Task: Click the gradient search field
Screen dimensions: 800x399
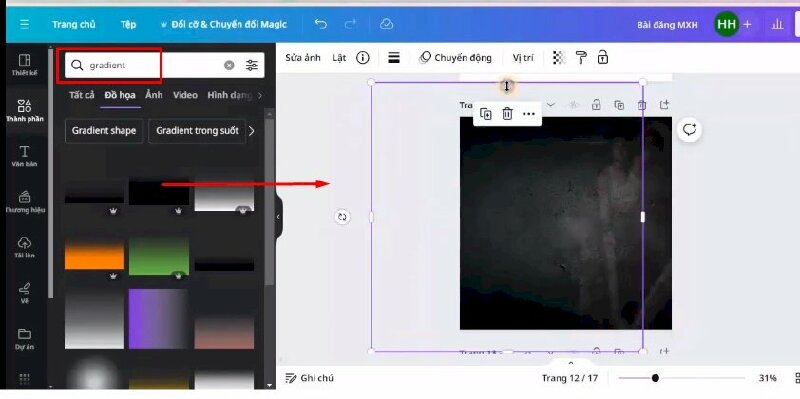Action: [x=164, y=65]
